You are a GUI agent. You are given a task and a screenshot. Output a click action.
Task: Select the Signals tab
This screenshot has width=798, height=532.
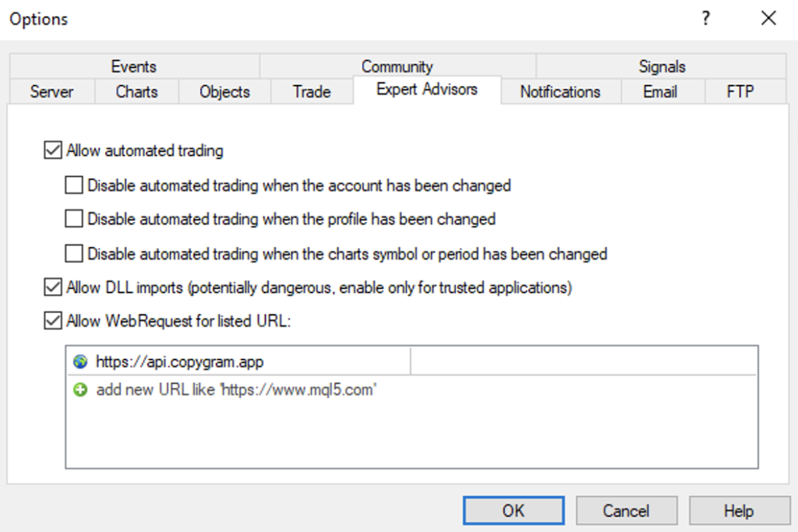point(662,66)
